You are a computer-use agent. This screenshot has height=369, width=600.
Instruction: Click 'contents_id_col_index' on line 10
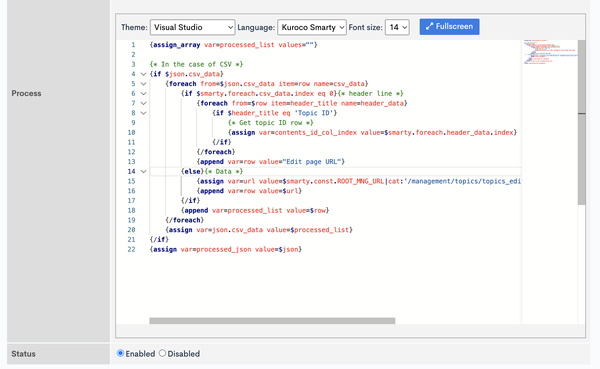tap(315, 132)
